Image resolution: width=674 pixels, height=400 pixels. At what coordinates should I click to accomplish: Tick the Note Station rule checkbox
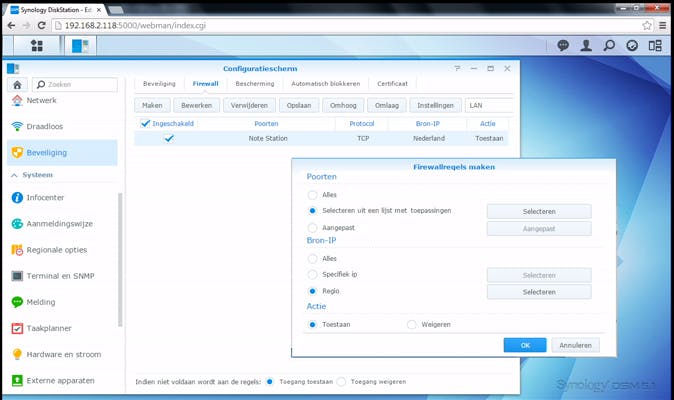(169, 139)
